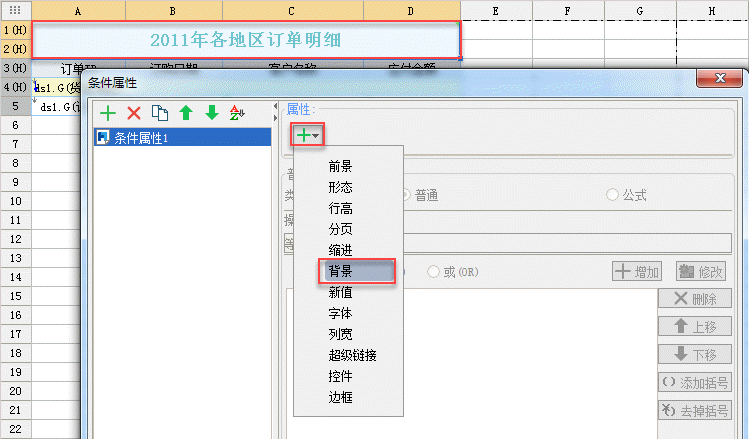Click the 添加括号 button
749x439 pixels.
[x=695, y=383]
